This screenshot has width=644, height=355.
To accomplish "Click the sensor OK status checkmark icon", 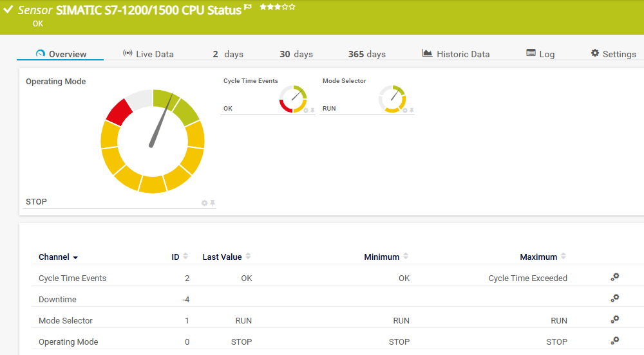I will tap(8, 10).
